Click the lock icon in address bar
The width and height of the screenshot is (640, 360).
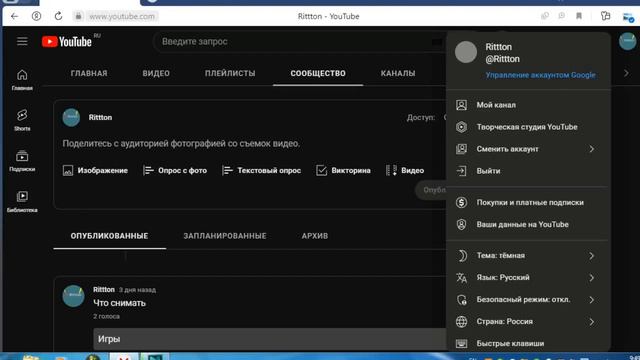tap(78, 16)
